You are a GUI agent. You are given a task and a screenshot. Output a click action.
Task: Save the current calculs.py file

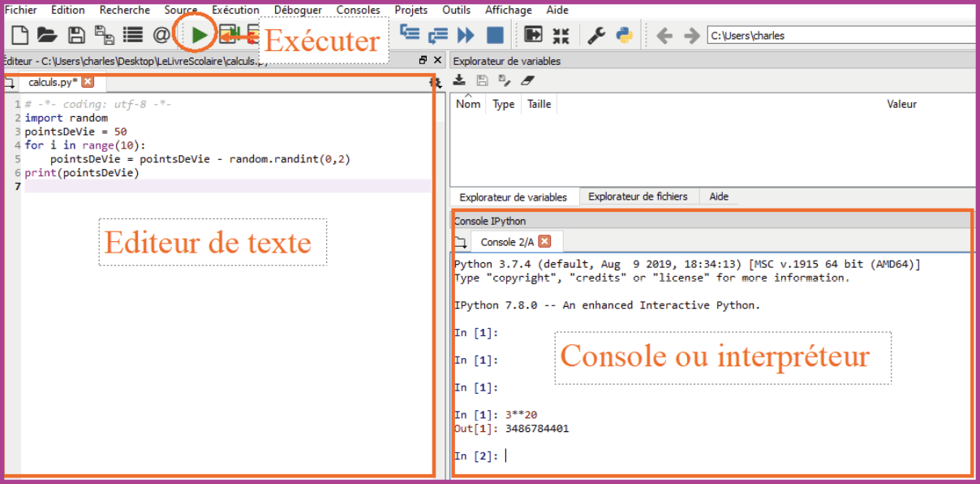(x=75, y=34)
